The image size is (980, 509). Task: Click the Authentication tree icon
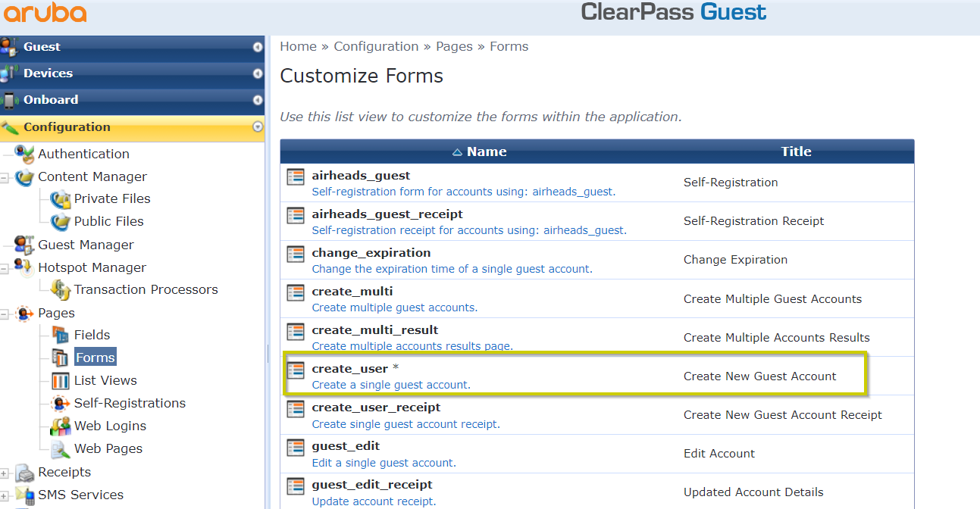[25, 154]
